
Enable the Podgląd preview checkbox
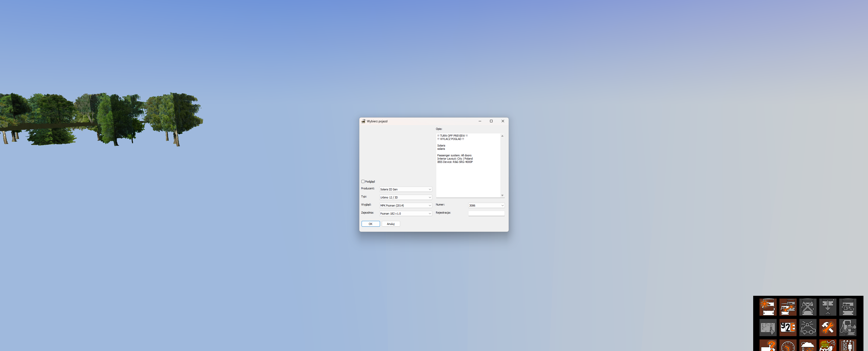point(363,182)
